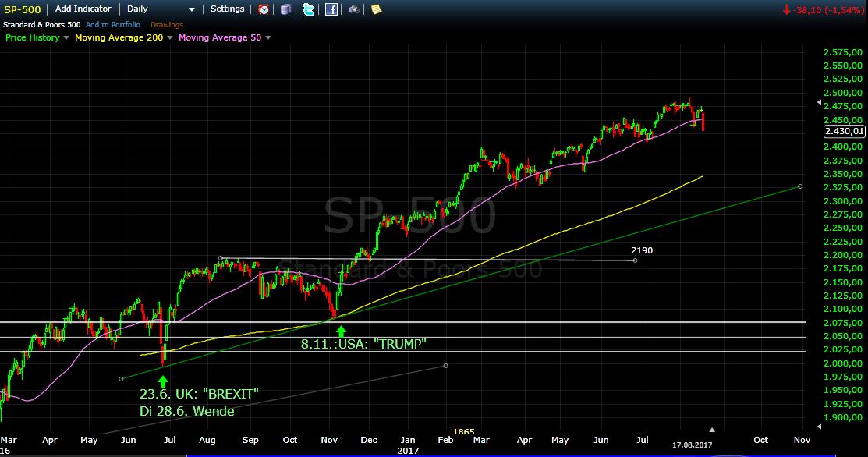Expand Moving Average 50 options arrow
The width and height of the screenshot is (868, 457).
click(268, 37)
